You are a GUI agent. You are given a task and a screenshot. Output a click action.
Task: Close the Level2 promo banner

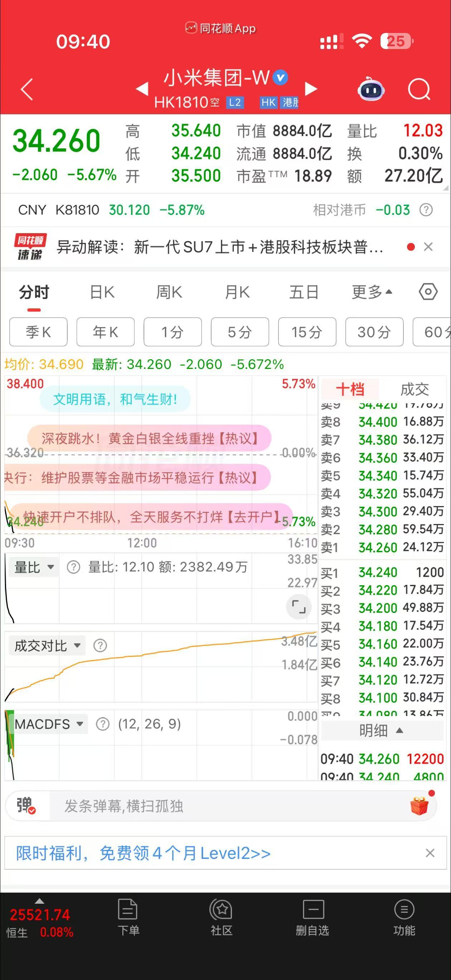click(x=430, y=853)
